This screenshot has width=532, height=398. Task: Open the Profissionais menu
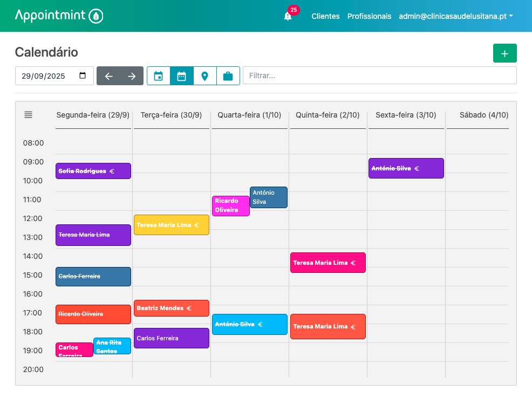click(x=369, y=16)
